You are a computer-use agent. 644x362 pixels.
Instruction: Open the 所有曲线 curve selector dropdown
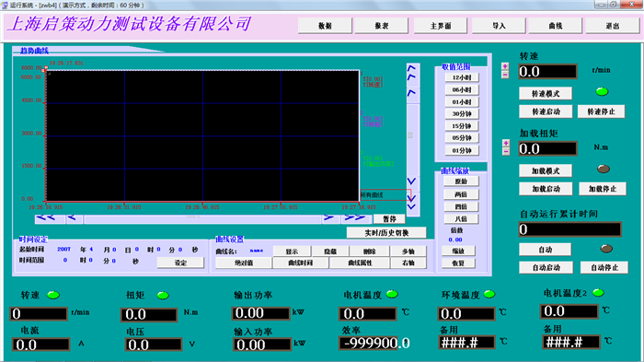pos(385,195)
